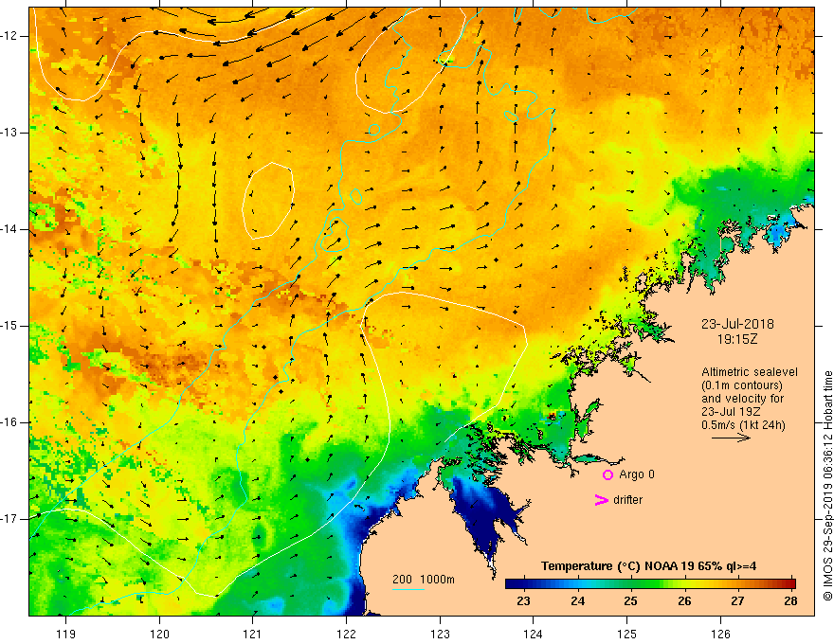Click the longitude axis label 124
This screenshot has width=834, height=644.
534,634
